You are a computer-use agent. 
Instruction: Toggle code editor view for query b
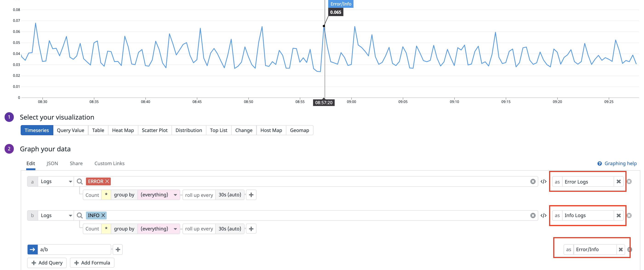tap(543, 215)
